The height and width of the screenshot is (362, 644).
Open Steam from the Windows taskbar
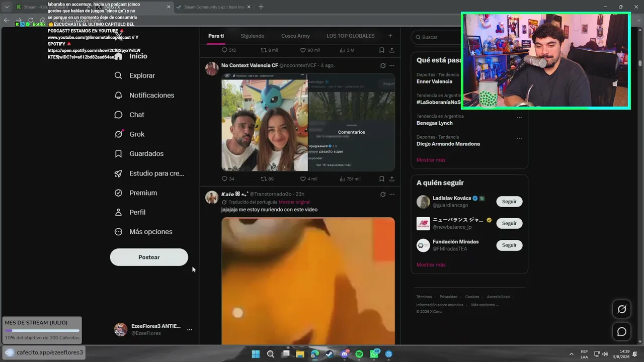coord(330,354)
